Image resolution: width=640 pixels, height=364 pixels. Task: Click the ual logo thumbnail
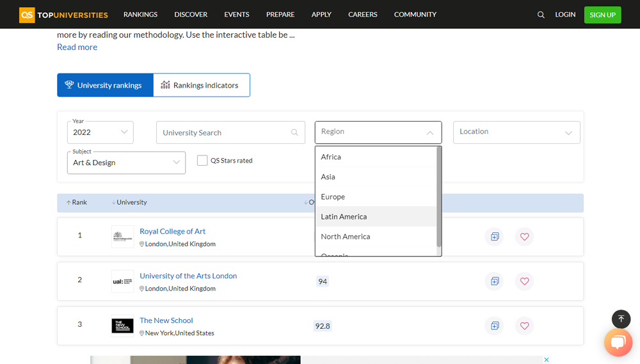pos(122,281)
